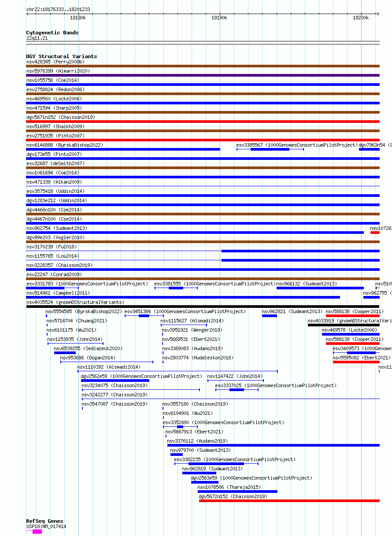
Task: Open variant dgv99e203 (Vogler2010)
Action: [x=55, y=237]
